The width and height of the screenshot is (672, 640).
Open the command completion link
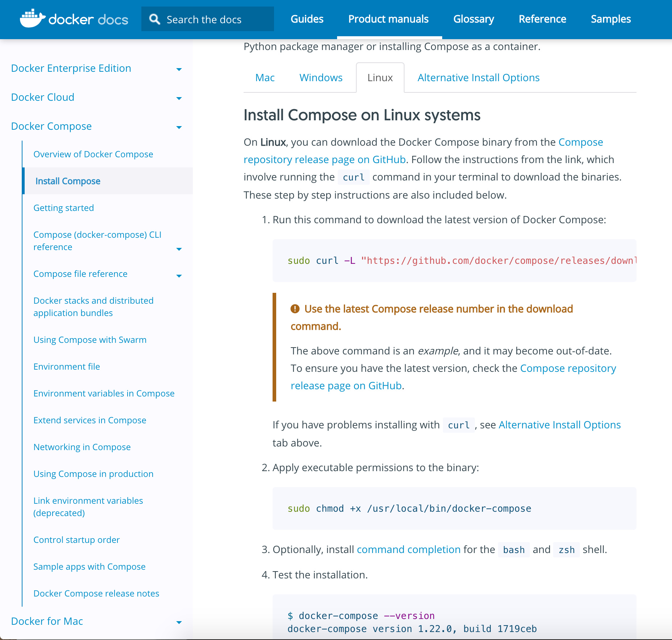408,549
